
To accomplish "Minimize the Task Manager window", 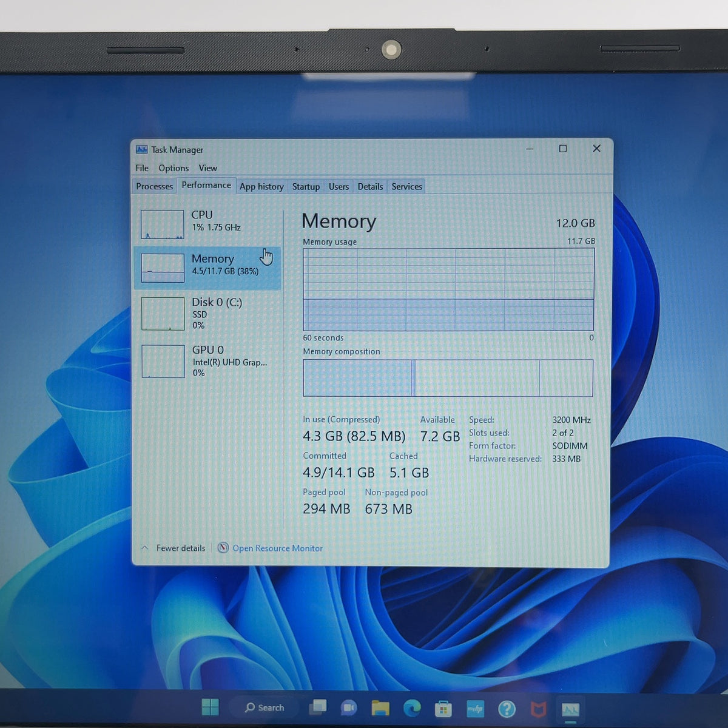I will tap(530, 149).
